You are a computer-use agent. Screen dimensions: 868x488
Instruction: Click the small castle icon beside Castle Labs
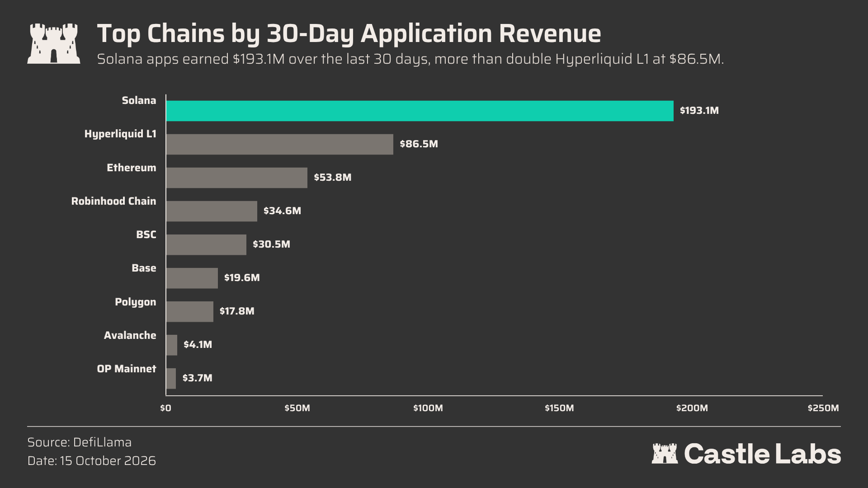coord(665,453)
